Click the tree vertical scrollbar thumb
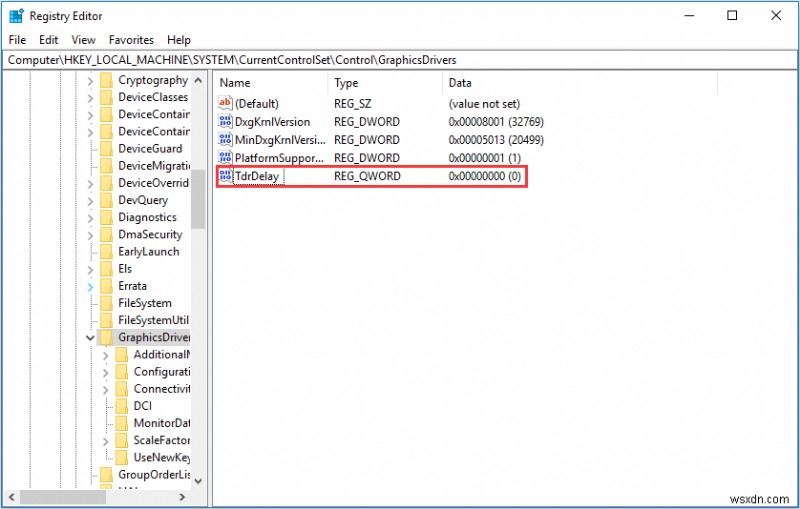 click(x=198, y=198)
